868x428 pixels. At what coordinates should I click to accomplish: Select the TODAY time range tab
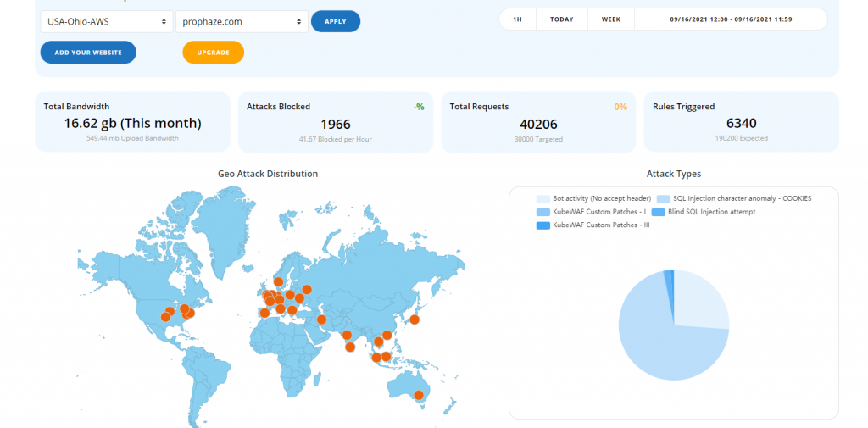[x=561, y=19]
